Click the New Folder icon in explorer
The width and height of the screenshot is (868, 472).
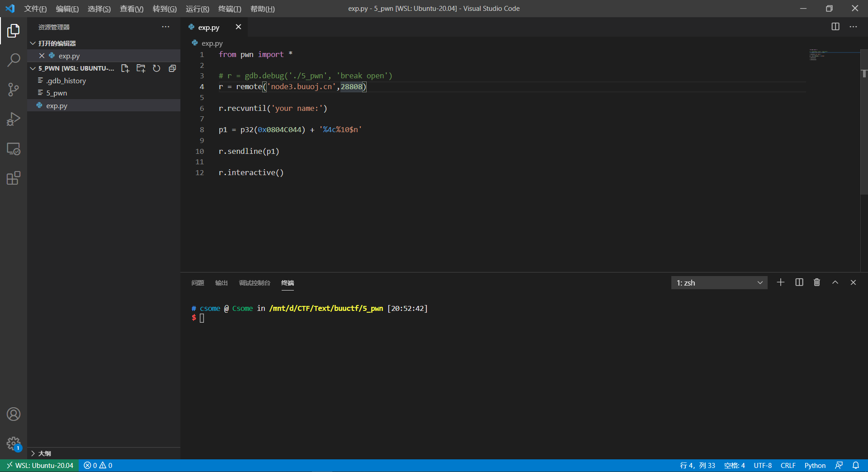[x=141, y=68]
